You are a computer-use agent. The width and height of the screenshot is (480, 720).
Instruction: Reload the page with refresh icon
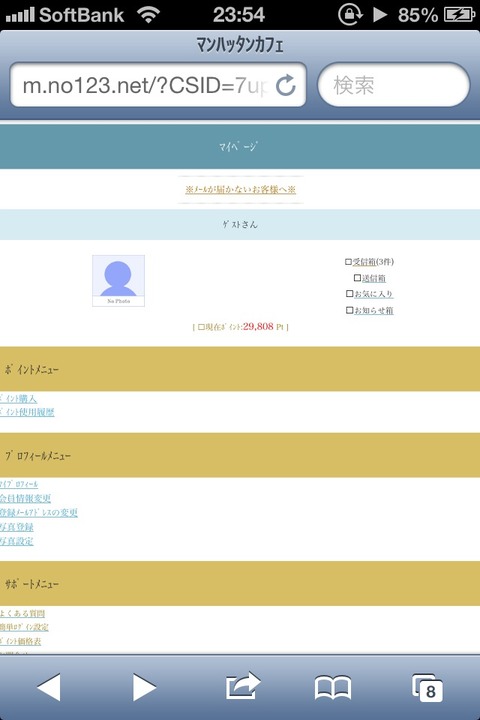[x=286, y=85]
